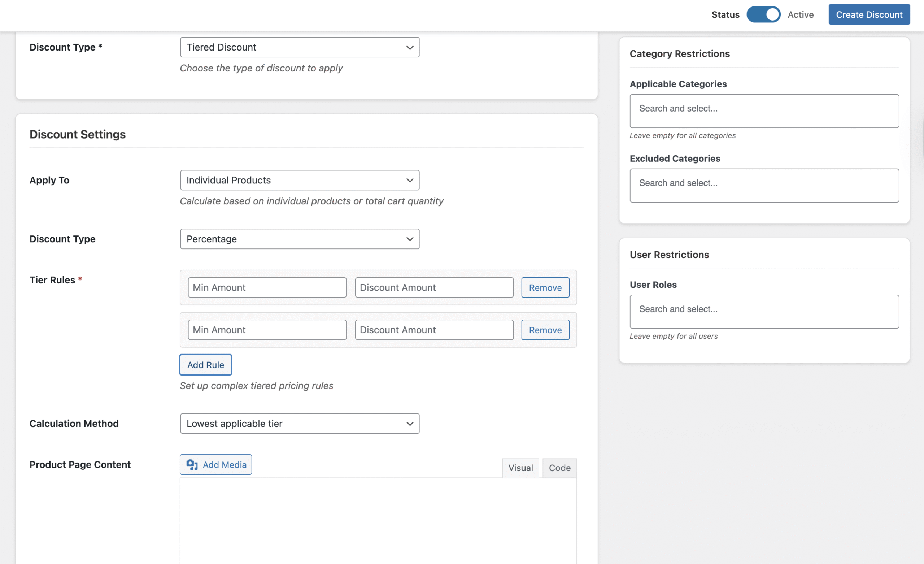924x564 pixels.
Task: Click the Add Rule button
Action: point(205,365)
